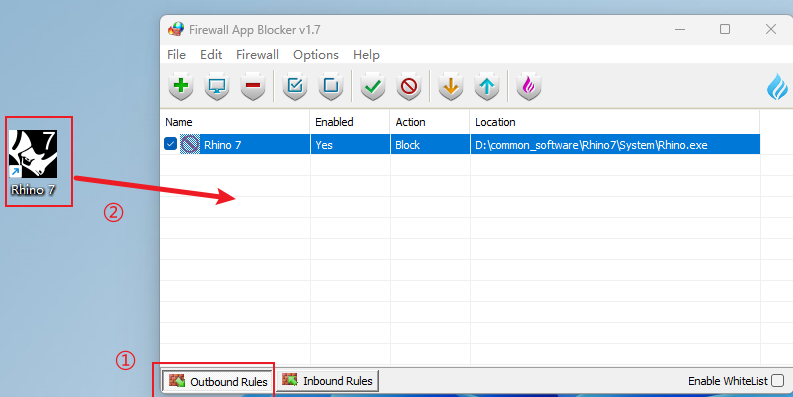Viewport: 793px width, 397px height.
Task: Open the File menu
Action: tap(177, 55)
